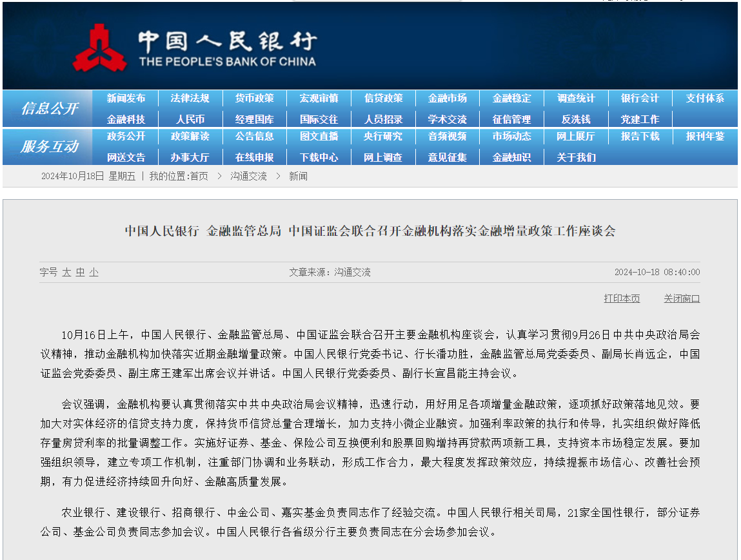The width and height of the screenshot is (741, 560).
Task: Open 宏观审慎 section
Action: pyautogui.click(x=319, y=98)
